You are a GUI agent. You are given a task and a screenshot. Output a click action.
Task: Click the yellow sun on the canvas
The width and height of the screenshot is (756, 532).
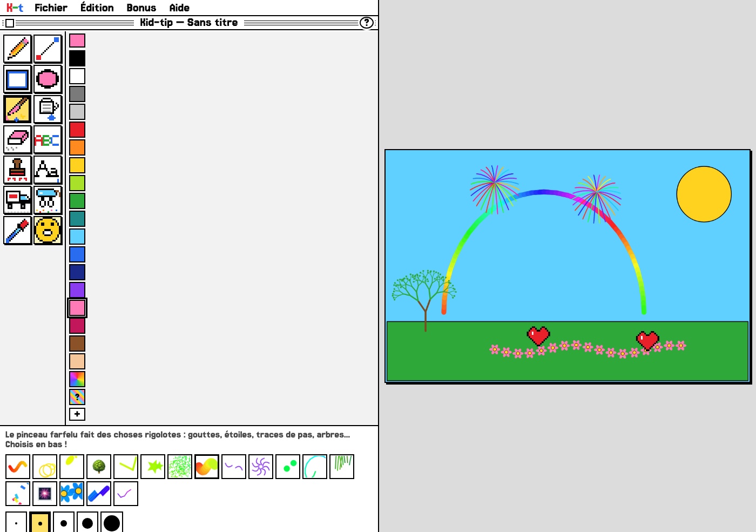click(704, 194)
